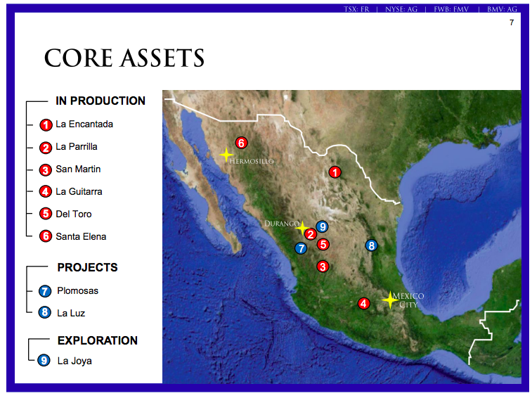
Task: Click the TSX: FR ticker in header
Action: (x=357, y=9)
